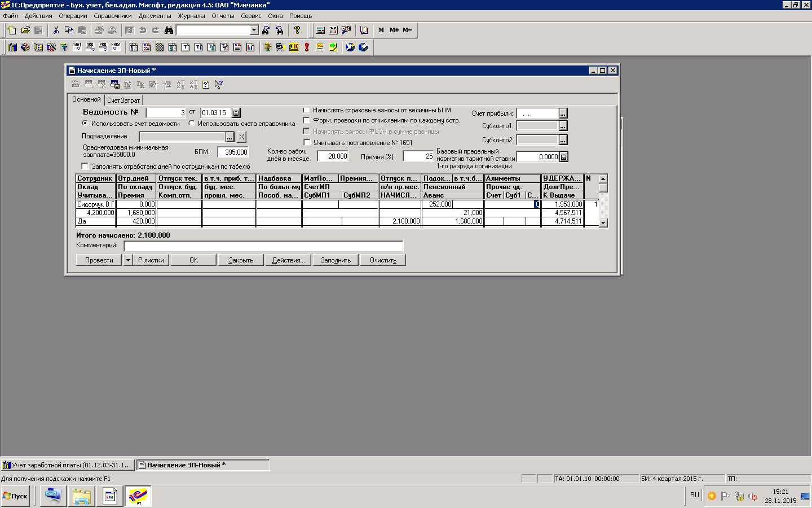
Task: Click the bar chart report icon
Action: [x=250, y=47]
